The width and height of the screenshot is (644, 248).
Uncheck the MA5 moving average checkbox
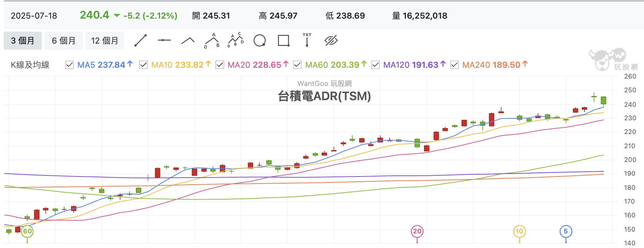[69, 65]
